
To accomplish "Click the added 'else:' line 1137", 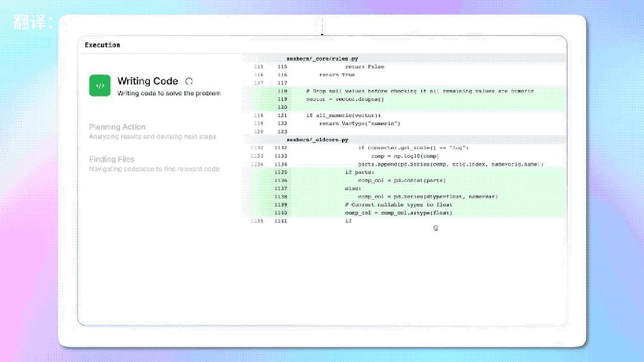I will pyautogui.click(x=353, y=188).
